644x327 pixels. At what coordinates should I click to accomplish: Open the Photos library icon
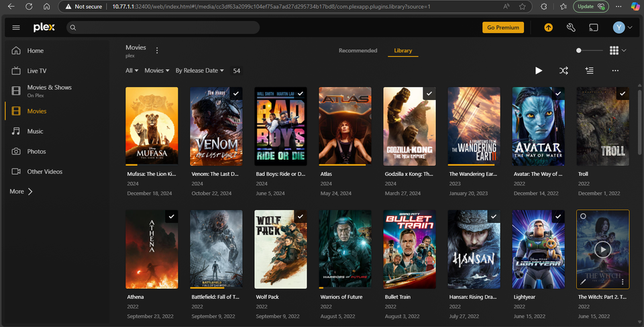pyautogui.click(x=16, y=151)
